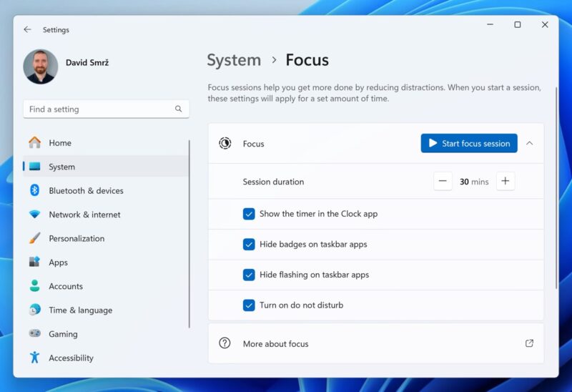This screenshot has height=392, width=572.
Task: Click the help question mark icon
Action: pyautogui.click(x=225, y=343)
